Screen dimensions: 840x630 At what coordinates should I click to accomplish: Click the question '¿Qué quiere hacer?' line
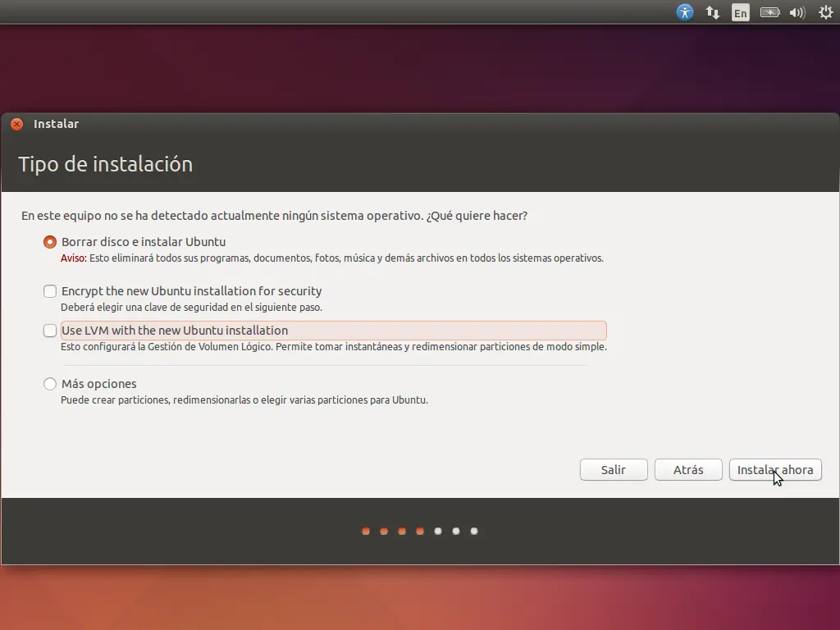(x=274, y=216)
